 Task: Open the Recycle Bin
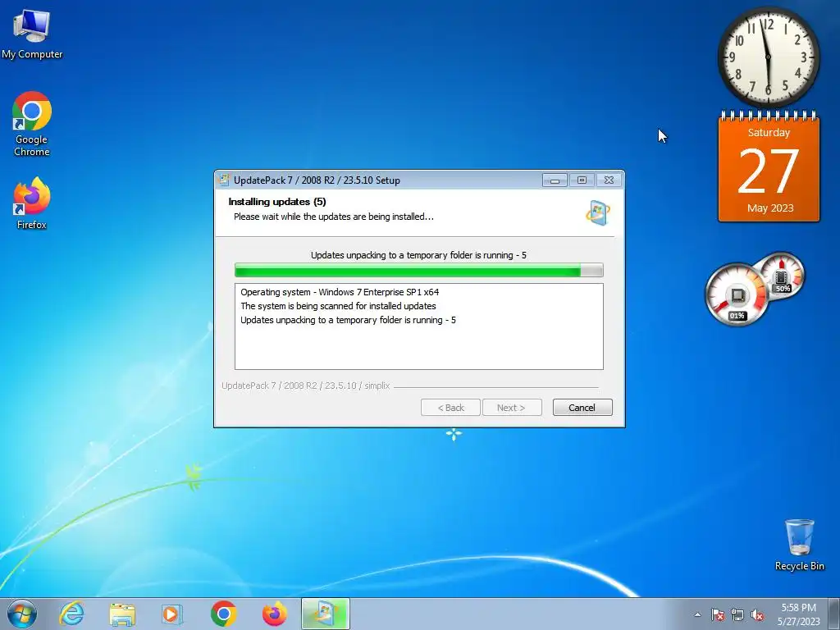[x=799, y=544]
